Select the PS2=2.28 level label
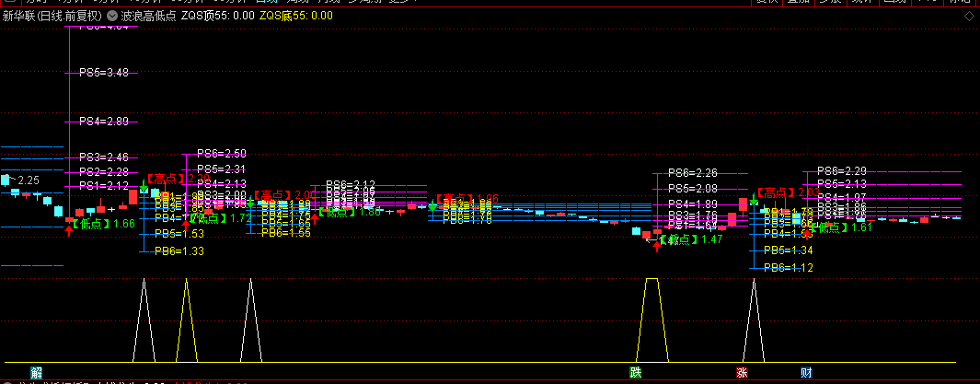Screen dimensions: 980x384 click(x=104, y=171)
